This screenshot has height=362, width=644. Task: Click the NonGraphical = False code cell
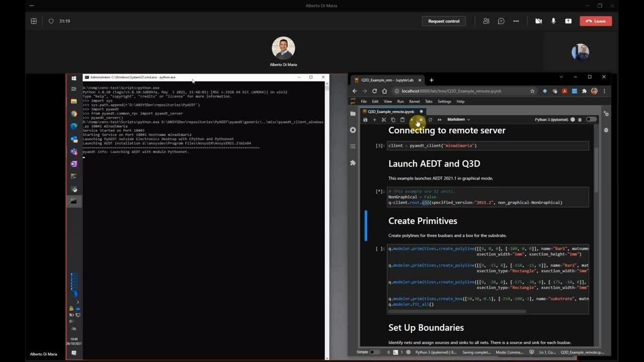pos(488,197)
